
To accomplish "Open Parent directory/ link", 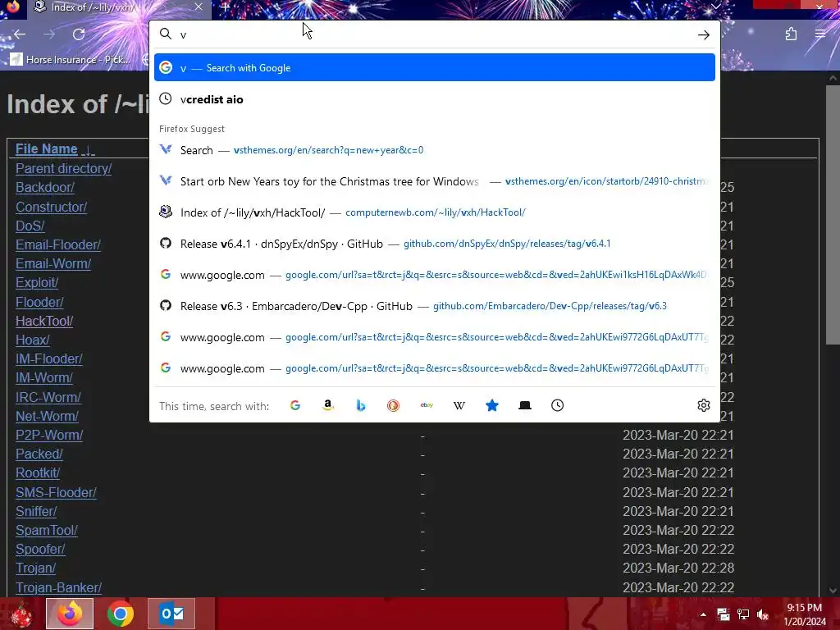I will pyautogui.click(x=63, y=168).
